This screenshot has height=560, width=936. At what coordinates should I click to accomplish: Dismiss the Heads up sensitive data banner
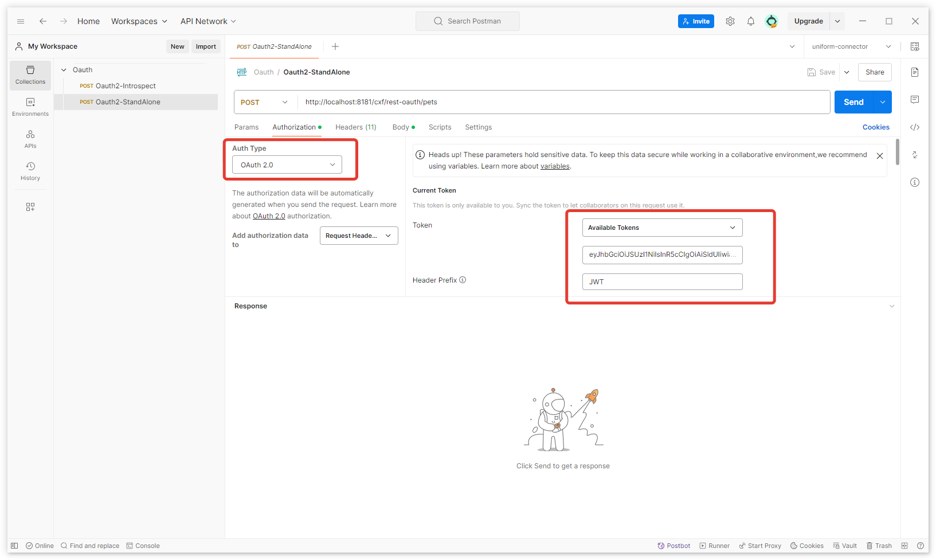pos(880,156)
